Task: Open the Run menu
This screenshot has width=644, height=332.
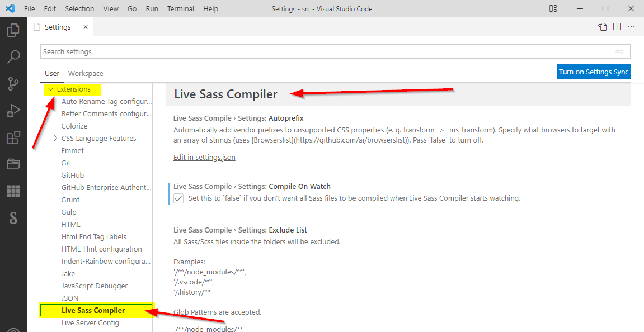Action: tap(152, 8)
